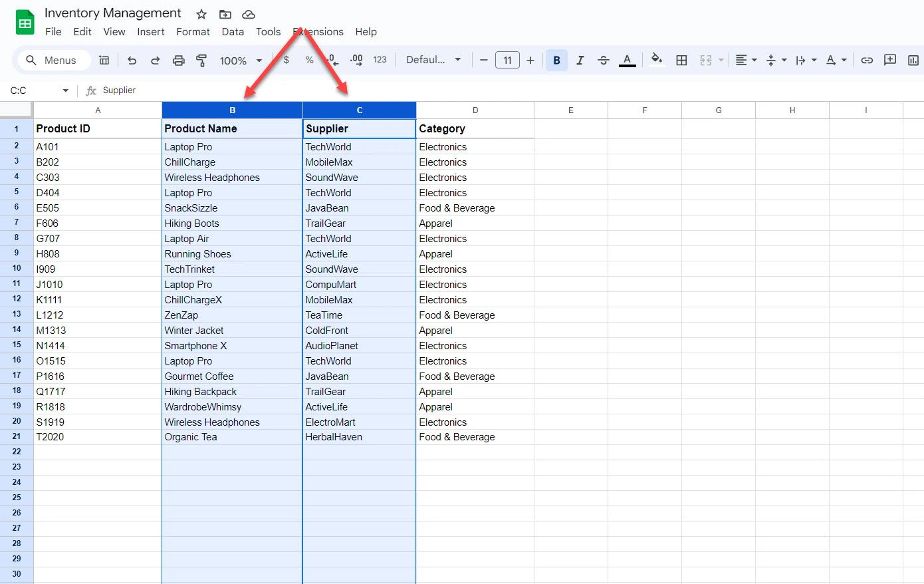Select column D header
The image size is (924, 584).
click(x=475, y=110)
